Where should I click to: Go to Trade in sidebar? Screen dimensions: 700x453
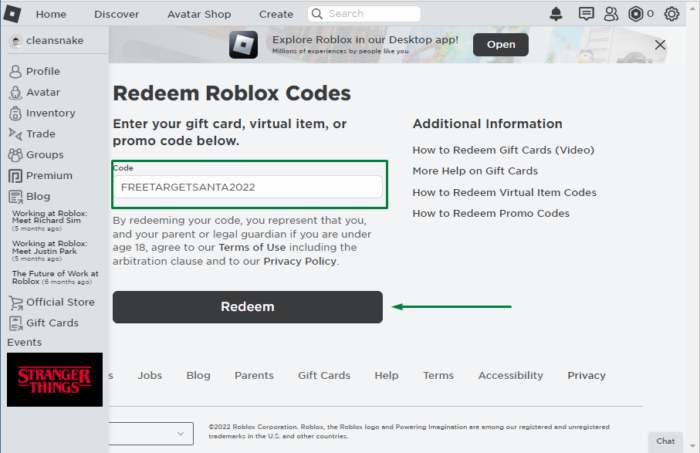41,134
